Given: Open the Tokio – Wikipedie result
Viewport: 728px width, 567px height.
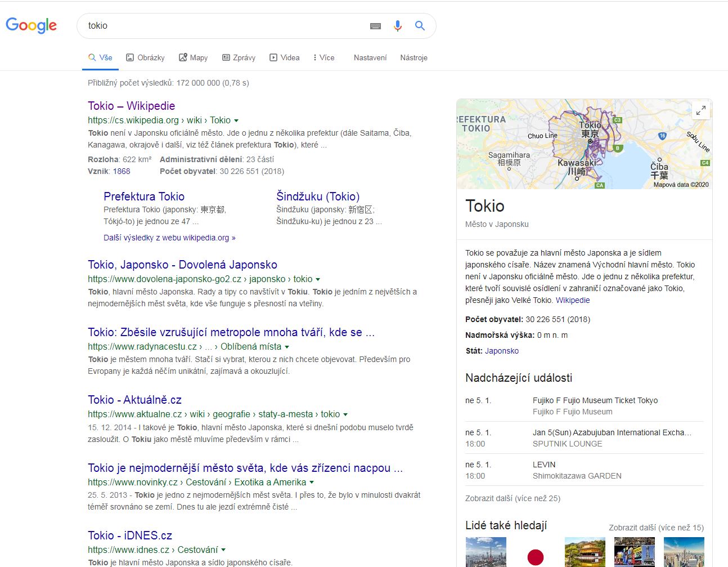Looking at the screenshot, I should (132, 106).
